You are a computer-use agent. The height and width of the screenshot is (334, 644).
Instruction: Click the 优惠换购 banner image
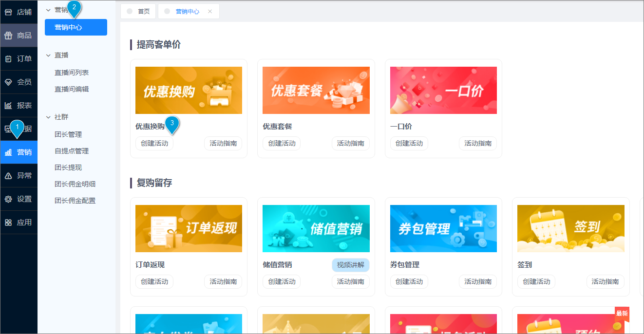point(189,91)
